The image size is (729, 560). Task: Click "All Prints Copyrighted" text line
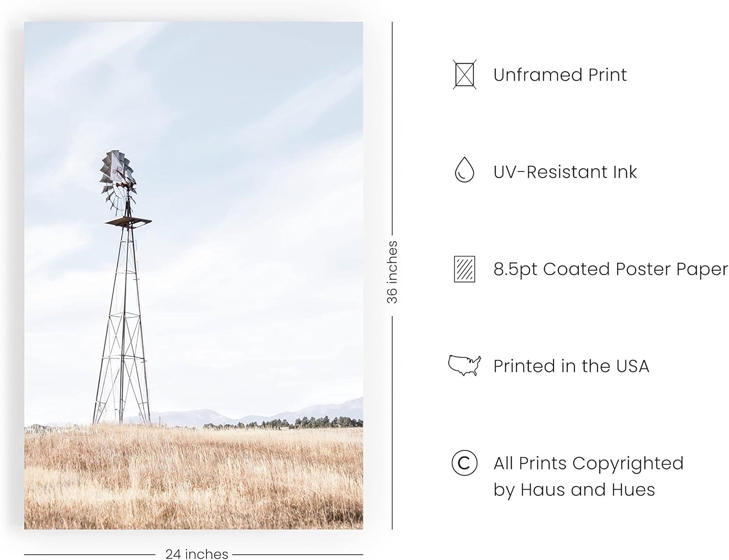588,463
